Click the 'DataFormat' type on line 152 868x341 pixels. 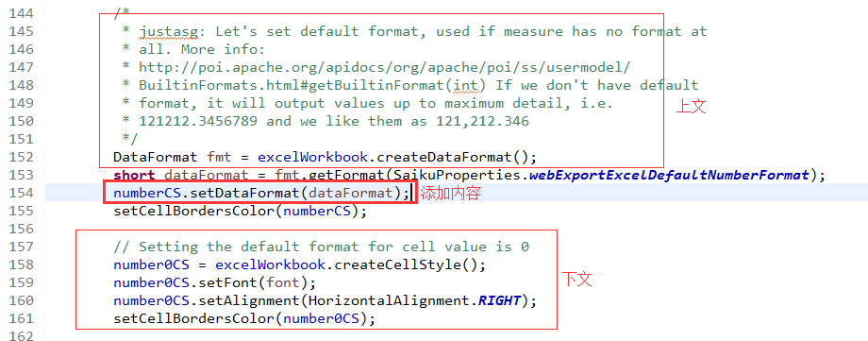tap(156, 157)
